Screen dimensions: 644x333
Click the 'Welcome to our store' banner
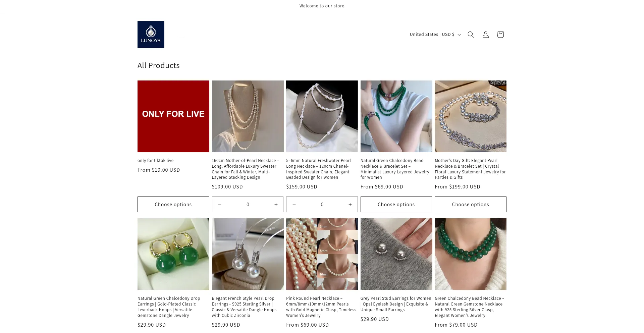tap(322, 6)
